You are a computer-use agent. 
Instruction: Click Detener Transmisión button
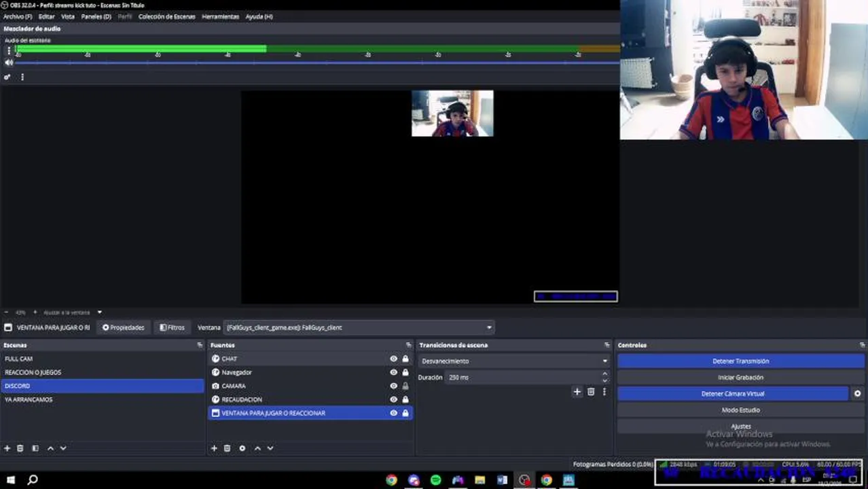tap(740, 361)
